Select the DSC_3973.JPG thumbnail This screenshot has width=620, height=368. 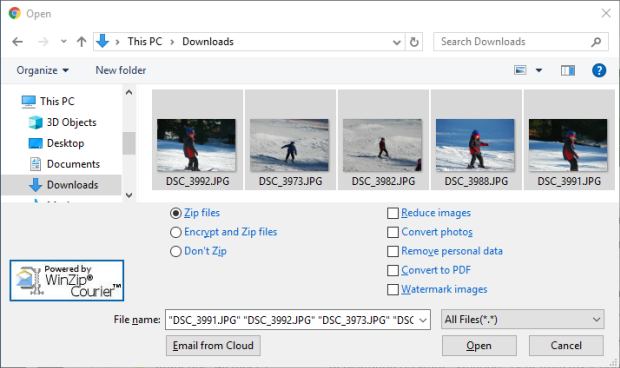[x=290, y=140]
